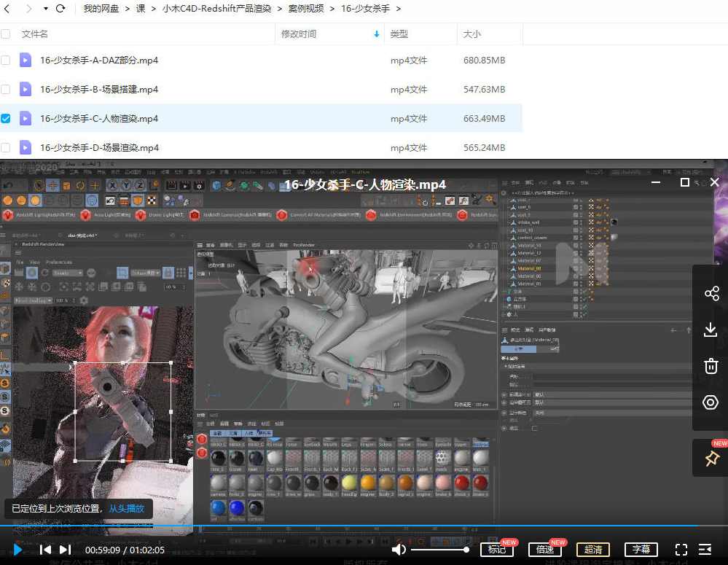Check the box next to 16-少女杀手-A-DAZ部分.mp4

6,60
